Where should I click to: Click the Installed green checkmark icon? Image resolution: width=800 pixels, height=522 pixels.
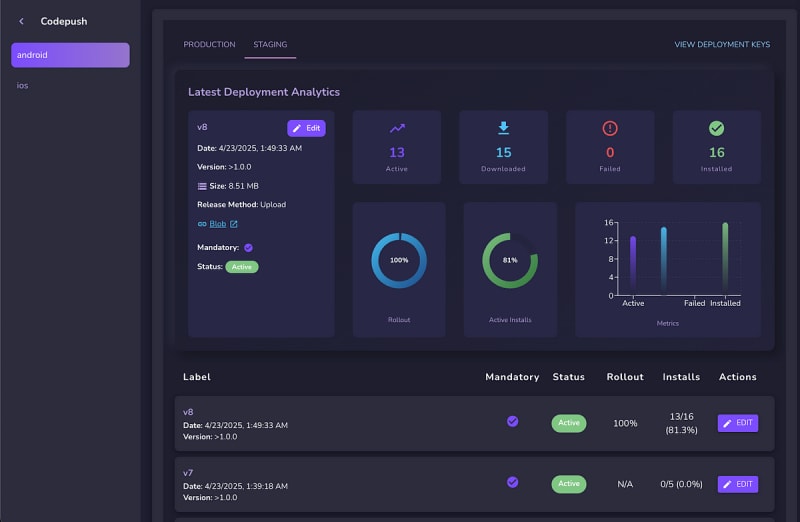716,128
